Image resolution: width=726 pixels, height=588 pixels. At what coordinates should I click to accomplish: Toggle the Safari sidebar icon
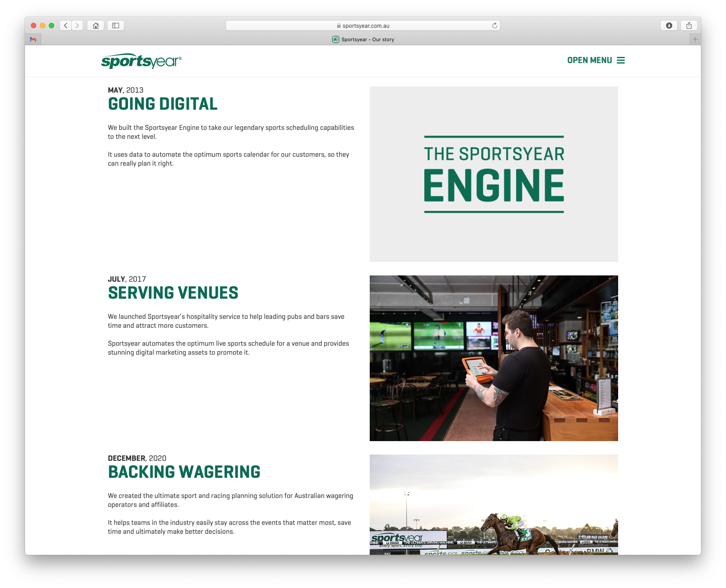[115, 26]
